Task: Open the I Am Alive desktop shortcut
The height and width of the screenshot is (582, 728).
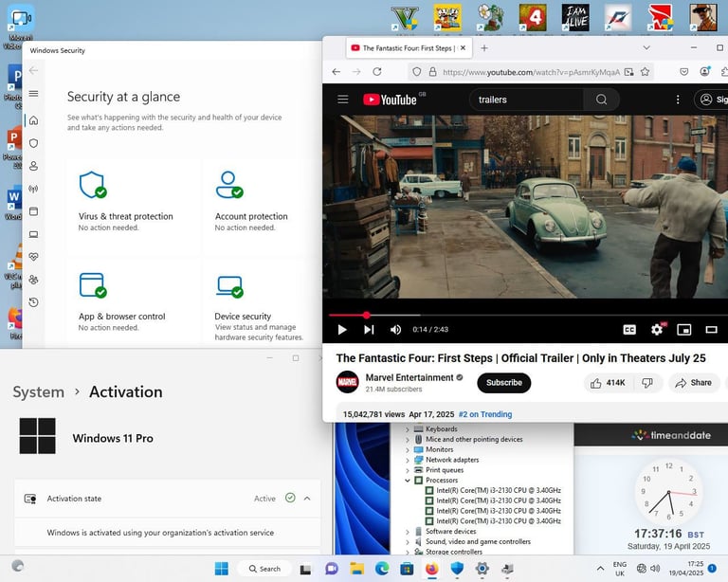Action: point(575,19)
